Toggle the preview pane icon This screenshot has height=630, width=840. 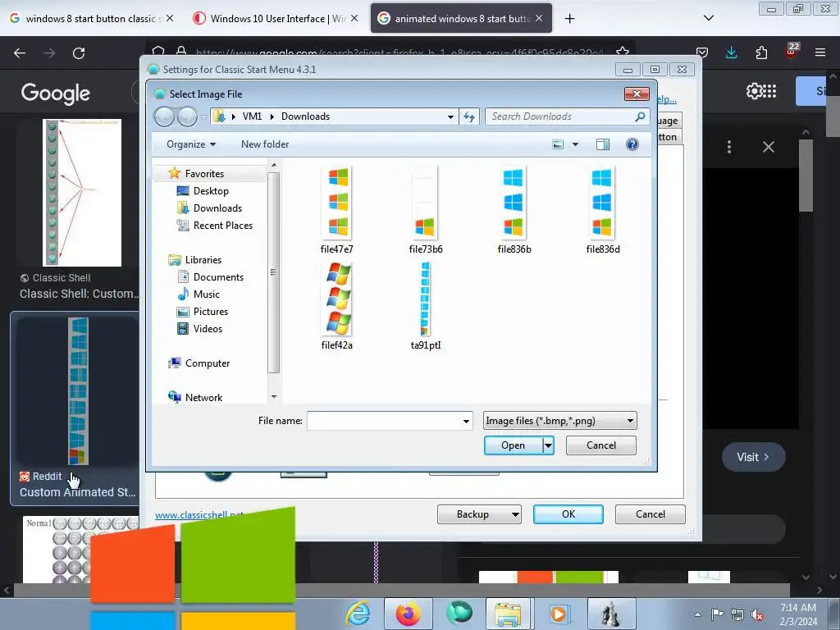click(x=603, y=144)
